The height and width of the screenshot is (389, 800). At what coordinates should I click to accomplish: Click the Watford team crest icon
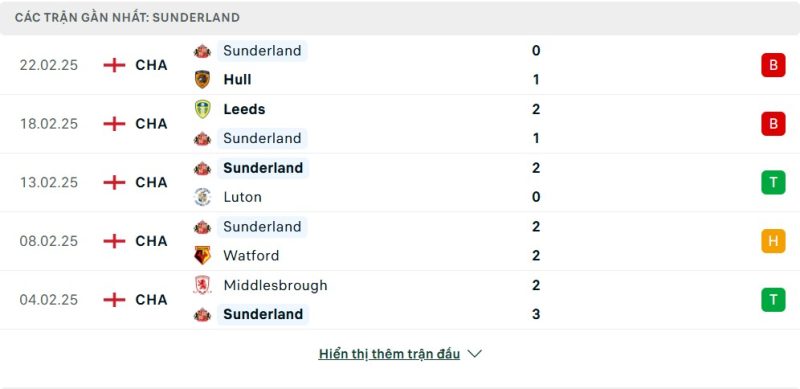tap(202, 255)
